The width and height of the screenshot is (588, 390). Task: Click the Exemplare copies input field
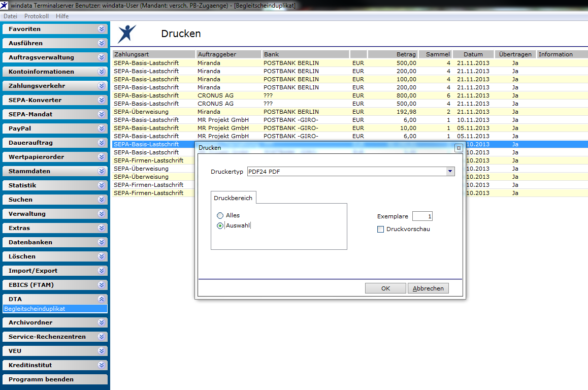422,216
